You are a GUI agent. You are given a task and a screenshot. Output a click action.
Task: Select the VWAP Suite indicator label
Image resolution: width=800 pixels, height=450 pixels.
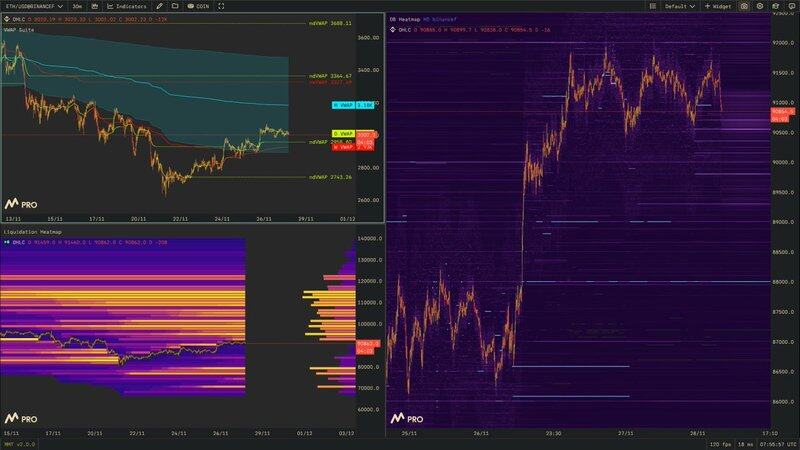click(x=20, y=30)
